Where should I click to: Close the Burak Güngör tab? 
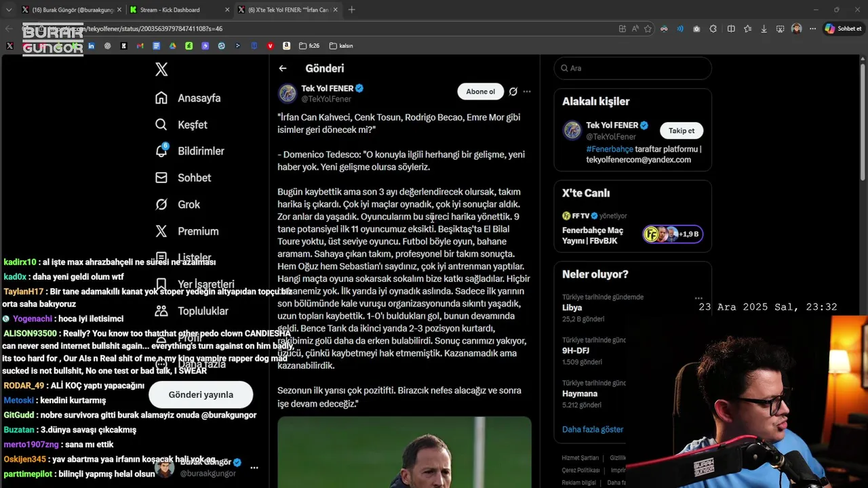tap(119, 9)
